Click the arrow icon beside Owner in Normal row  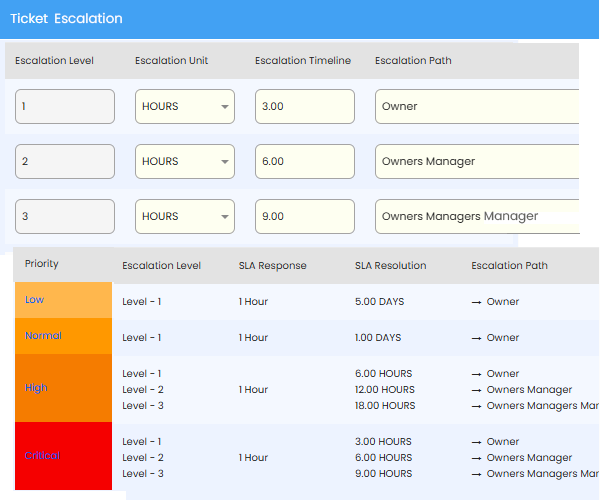tap(476, 338)
